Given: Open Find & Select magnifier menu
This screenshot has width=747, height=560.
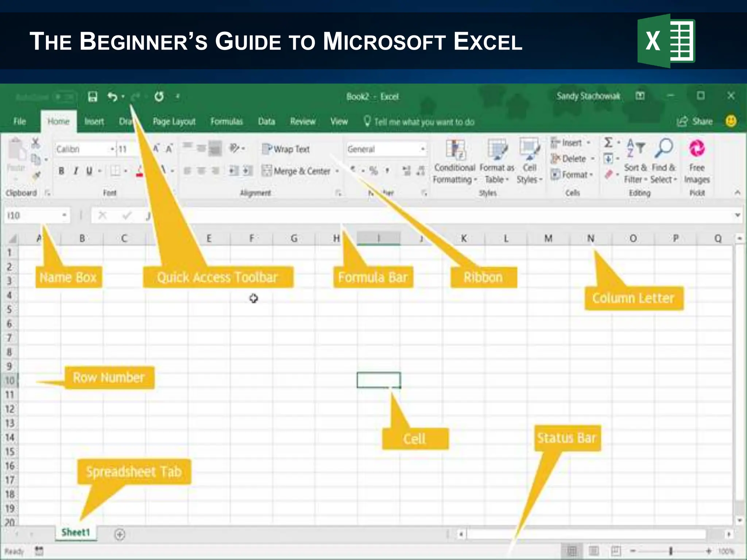Looking at the screenshot, I should click(x=664, y=161).
